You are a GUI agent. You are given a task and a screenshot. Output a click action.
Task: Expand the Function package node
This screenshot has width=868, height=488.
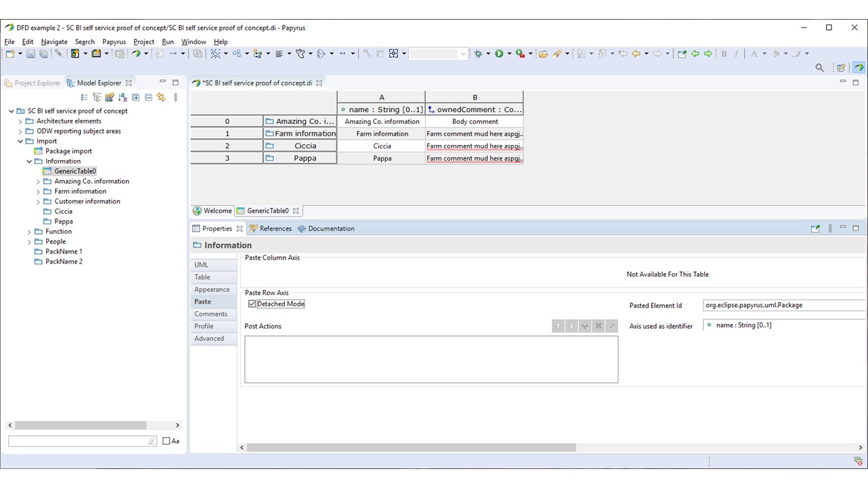pos(29,232)
